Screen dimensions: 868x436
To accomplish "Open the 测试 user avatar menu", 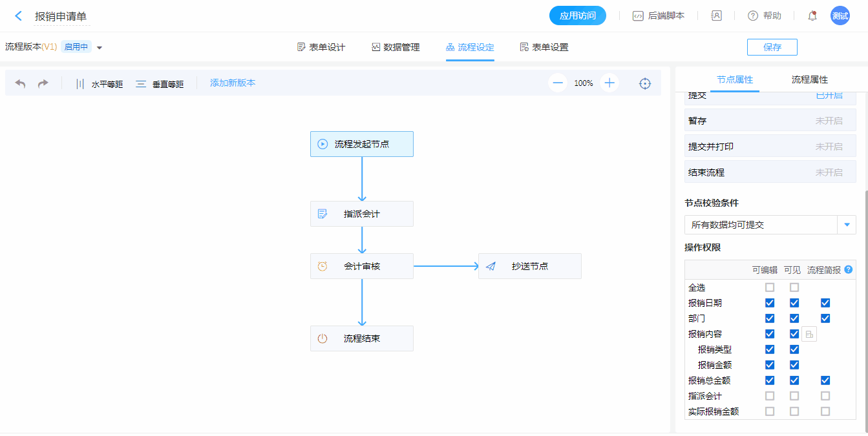I will [x=840, y=16].
